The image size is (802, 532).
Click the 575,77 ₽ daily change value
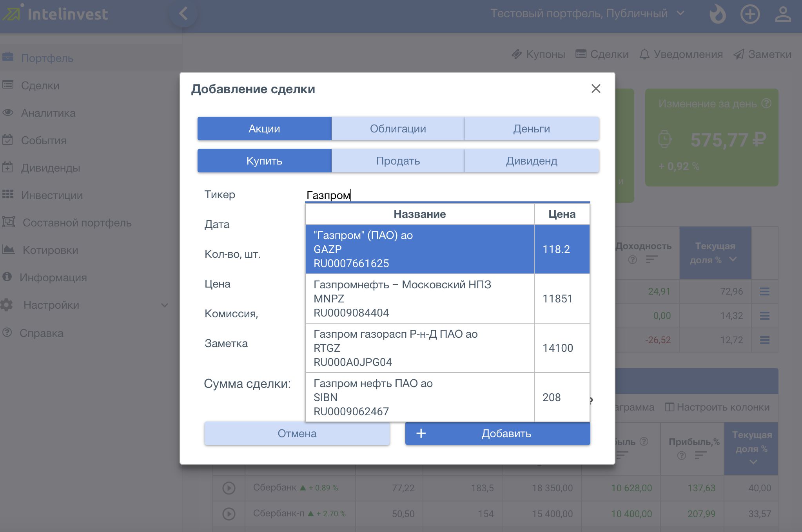coord(728,140)
